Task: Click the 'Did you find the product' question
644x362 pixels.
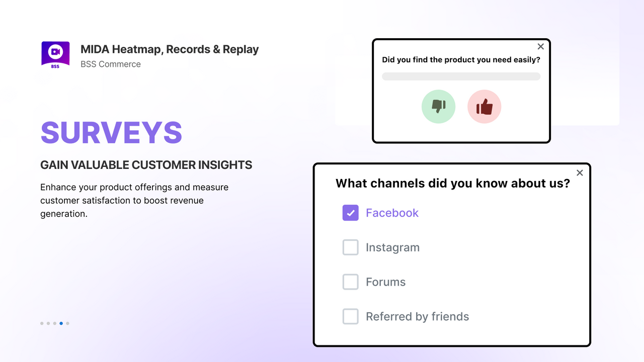Action: tap(461, 60)
